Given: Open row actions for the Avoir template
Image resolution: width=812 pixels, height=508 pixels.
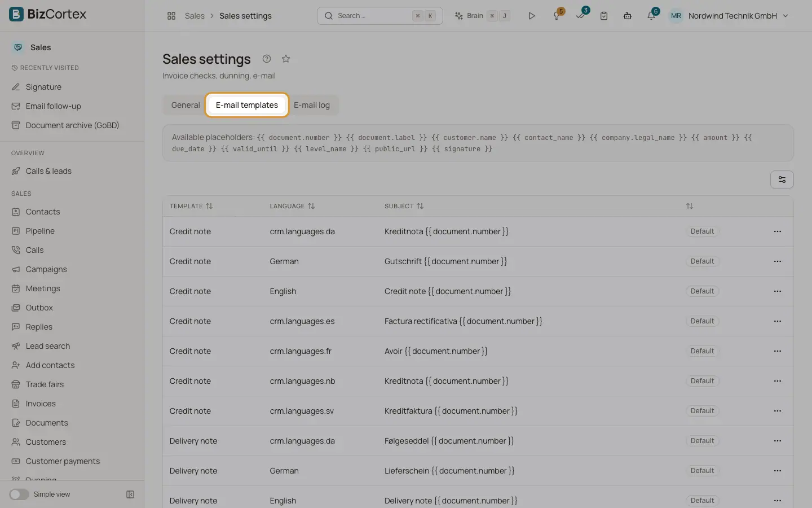Looking at the screenshot, I should (778, 351).
